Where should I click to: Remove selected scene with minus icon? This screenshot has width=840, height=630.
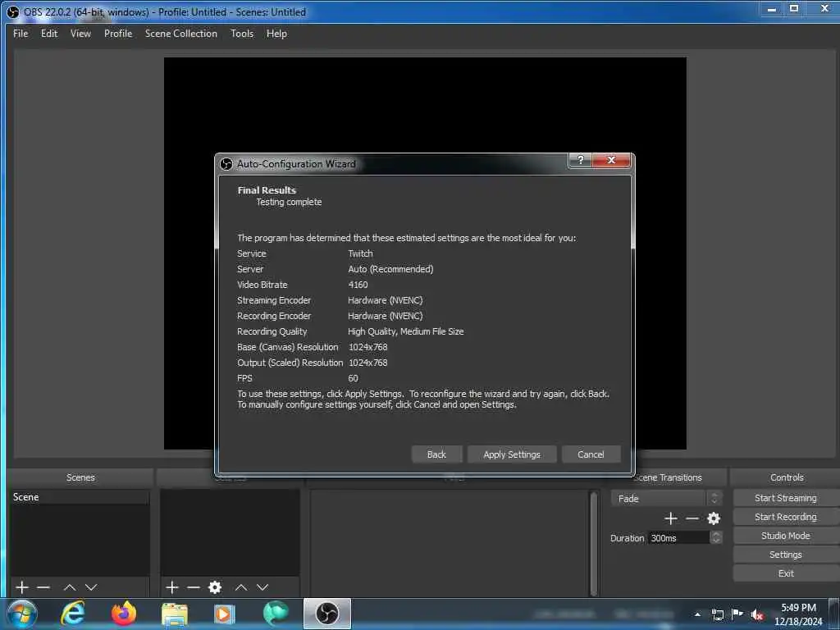[x=43, y=587]
